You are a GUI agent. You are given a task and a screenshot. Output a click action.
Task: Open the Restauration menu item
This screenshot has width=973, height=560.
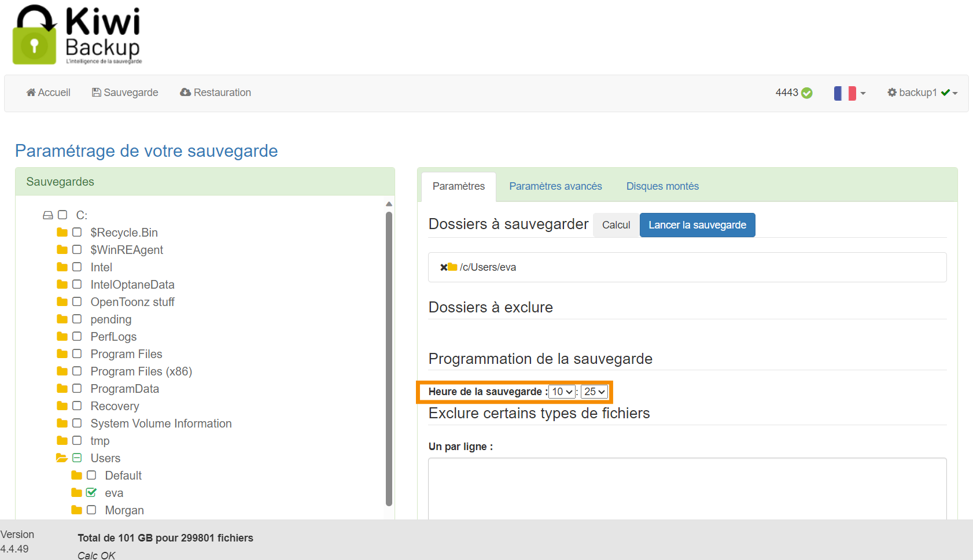tap(216, 93)
